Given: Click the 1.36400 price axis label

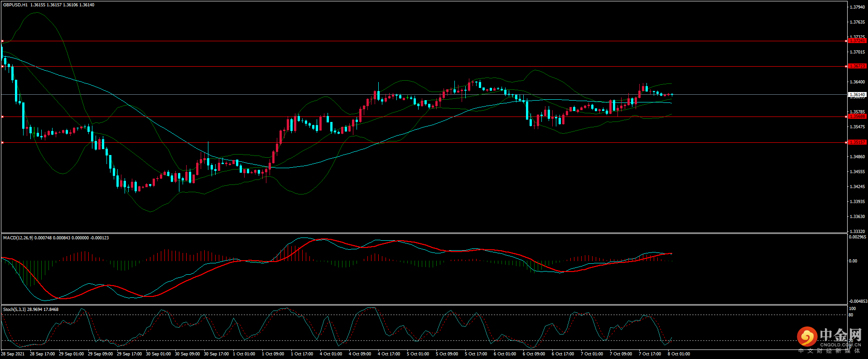Looking at the screenshot, I should [x=857, y=82].
